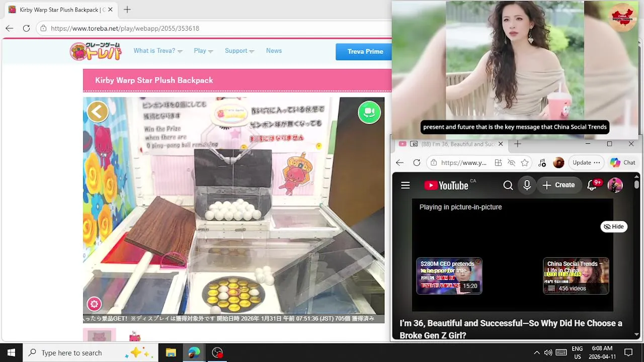Image resolution: width=644 pixels, height=362 pixels.
Task: Hide the picture-in-picture end screen elements
Action: click(x=613, y=227)
